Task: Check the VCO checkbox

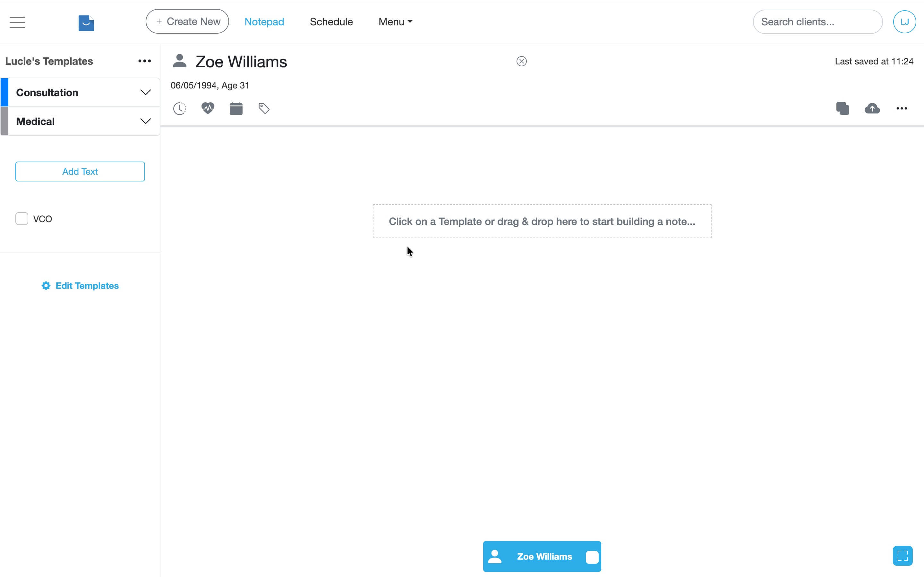Action: pos(22,219)
